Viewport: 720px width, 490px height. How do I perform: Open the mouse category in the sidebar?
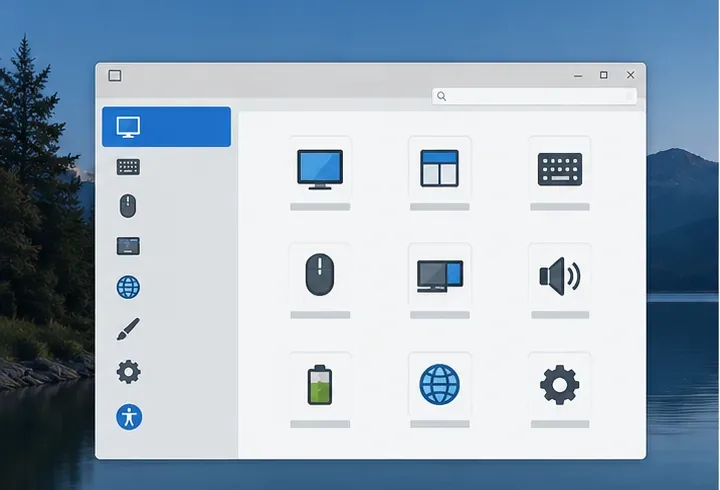click(128, 206)
